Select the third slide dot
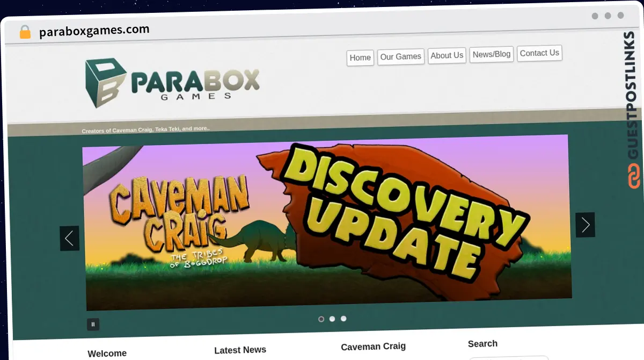 pyautogui.click(x=343, y=319)
